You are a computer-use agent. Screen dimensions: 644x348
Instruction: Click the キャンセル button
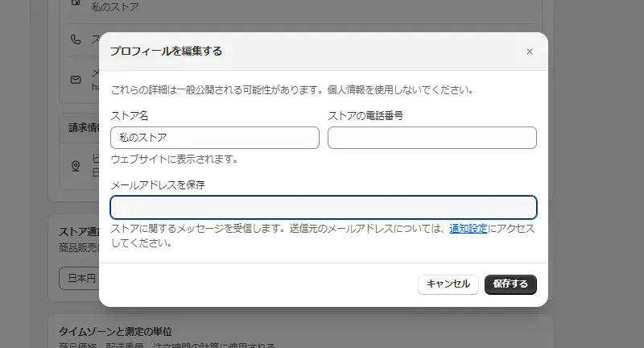[448, 284]
